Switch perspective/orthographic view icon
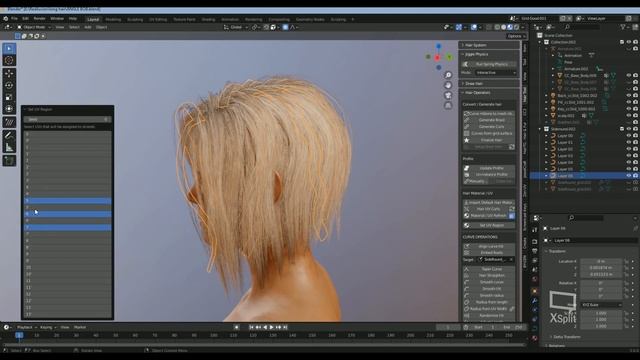This screenshot has height=360, width=640. tap(448, 105)
